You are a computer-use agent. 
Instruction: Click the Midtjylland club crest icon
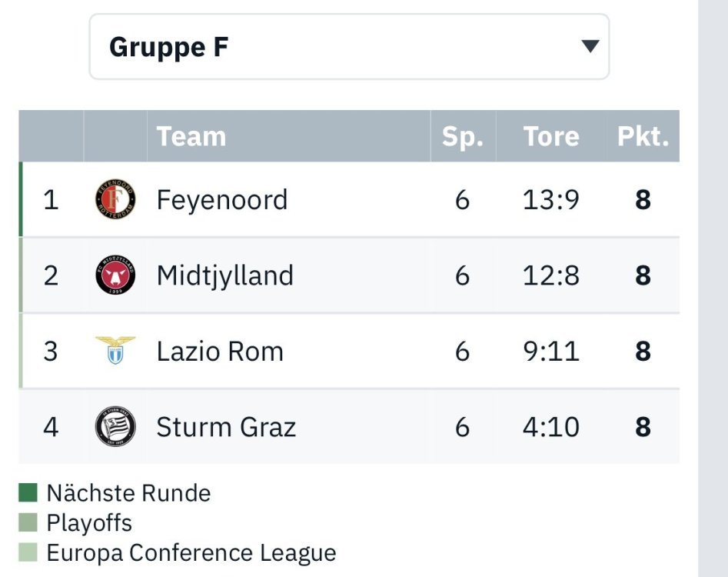[x=115, y=275]
